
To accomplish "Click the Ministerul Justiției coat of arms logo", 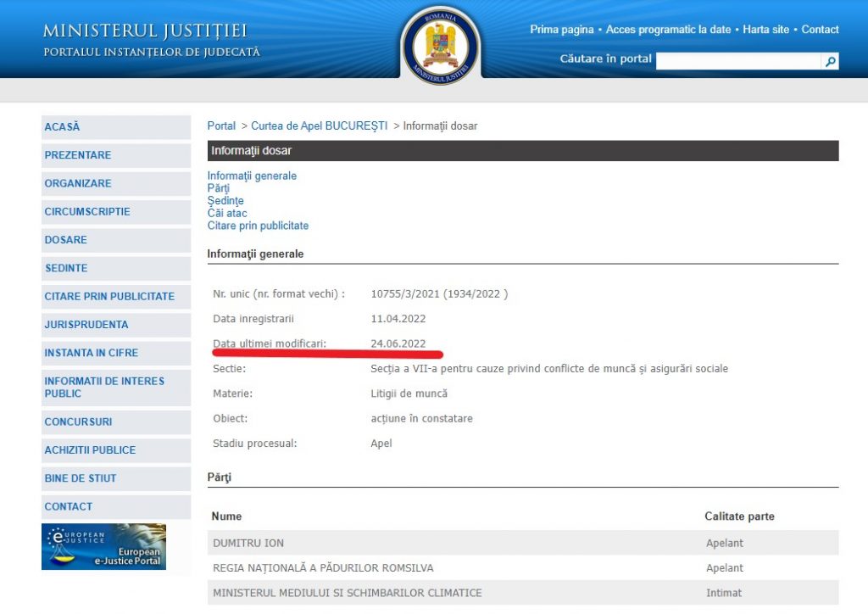I will click(441, 45).
